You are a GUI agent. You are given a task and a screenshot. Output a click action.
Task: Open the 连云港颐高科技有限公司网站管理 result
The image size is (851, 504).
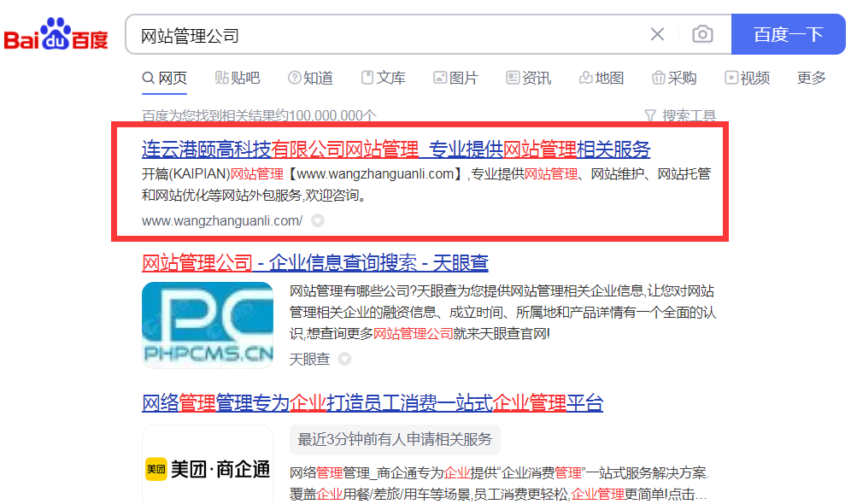(x=396, y=149)
